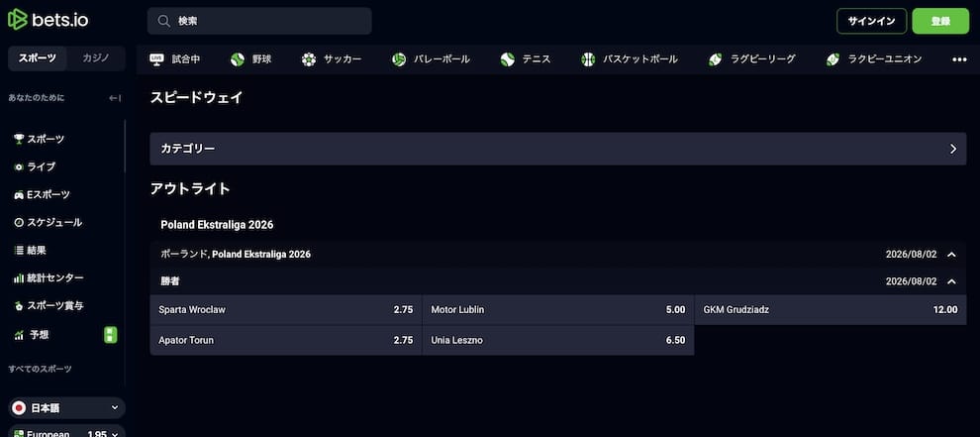Click the live icon beside ライブ

click(x=19, y=166)
